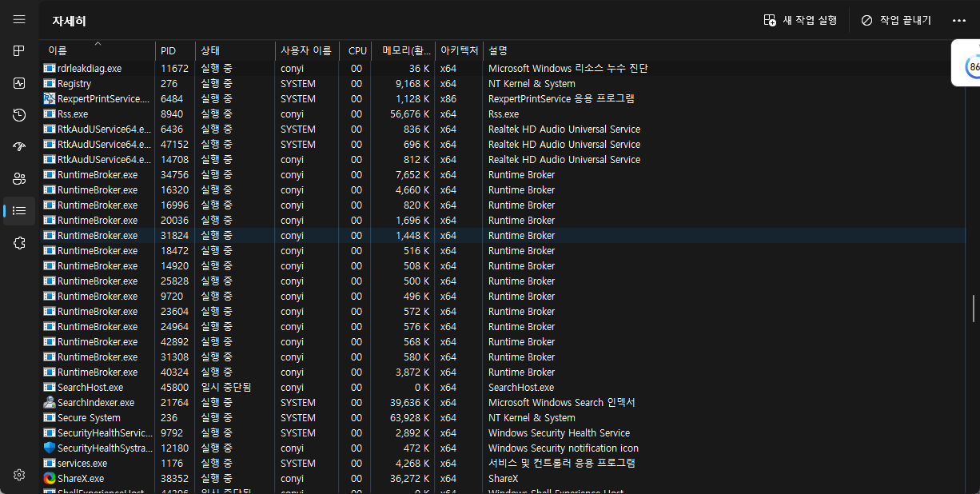Open the App history sidebar icon

(19, 115)
